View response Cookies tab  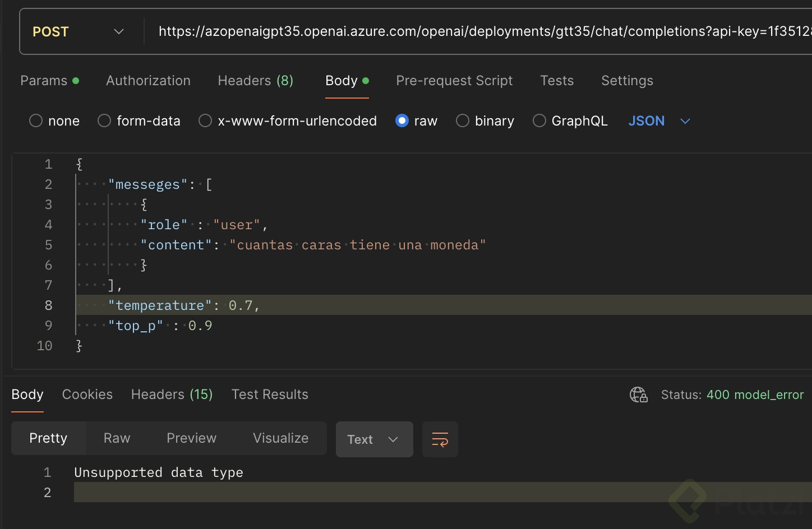click(87, 395)
